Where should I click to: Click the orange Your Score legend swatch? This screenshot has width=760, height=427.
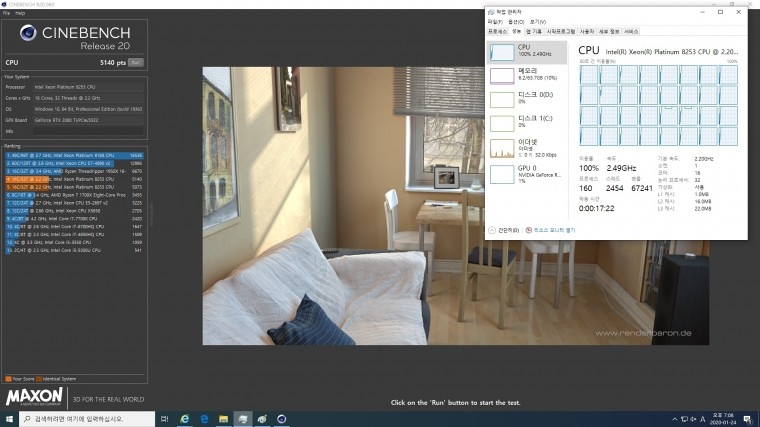click(8, 379)
